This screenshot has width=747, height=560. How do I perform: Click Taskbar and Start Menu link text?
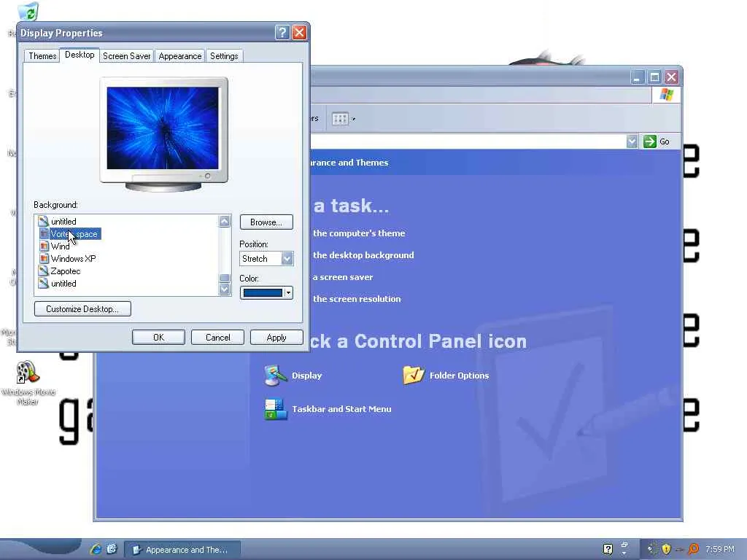coord(341,409)
